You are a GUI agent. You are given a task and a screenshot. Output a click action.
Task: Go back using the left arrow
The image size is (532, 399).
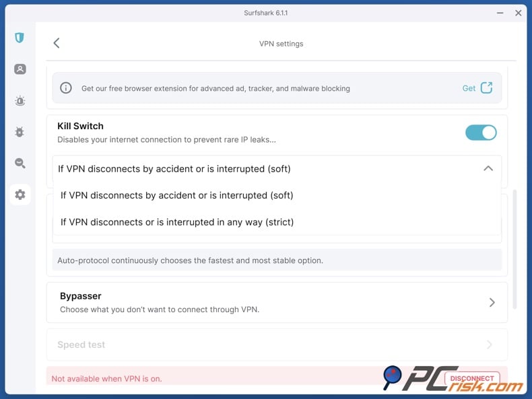[57, 43]
